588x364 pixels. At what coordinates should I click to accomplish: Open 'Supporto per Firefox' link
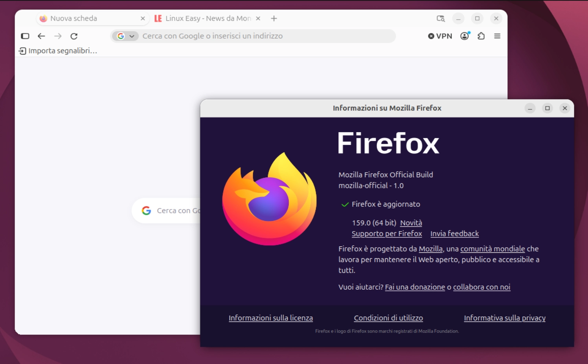pyautogui.click(x=387, y=234)
